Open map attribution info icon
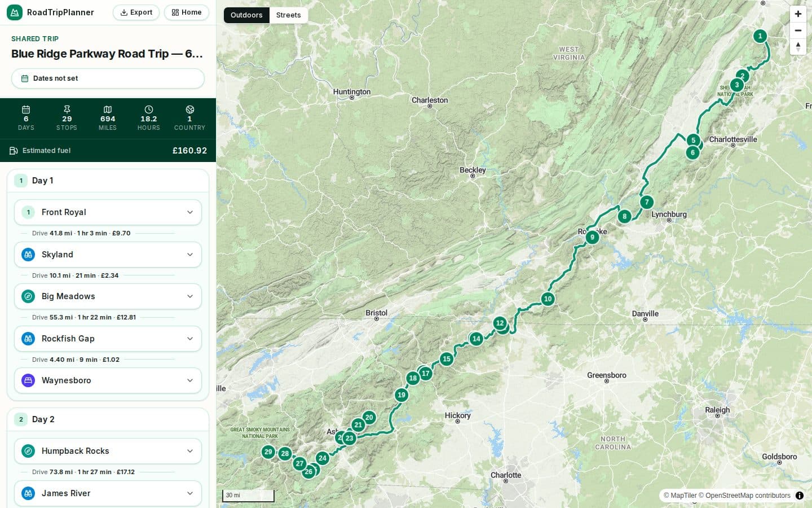 [x=800, y=496]
